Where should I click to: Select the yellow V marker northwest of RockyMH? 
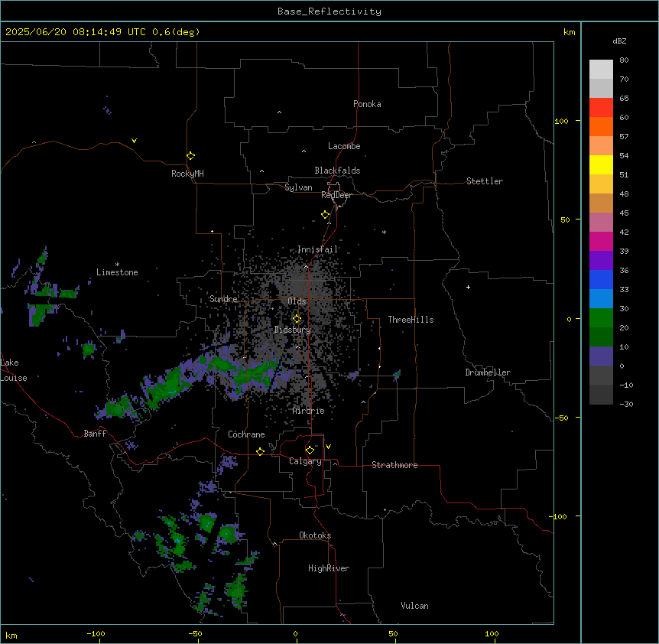tap(134, 141)
